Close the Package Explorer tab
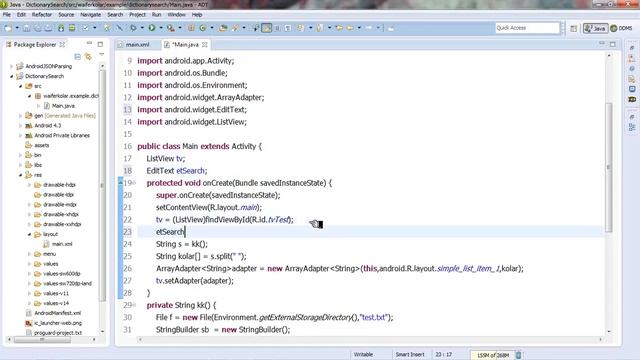 tap(62, 44)
